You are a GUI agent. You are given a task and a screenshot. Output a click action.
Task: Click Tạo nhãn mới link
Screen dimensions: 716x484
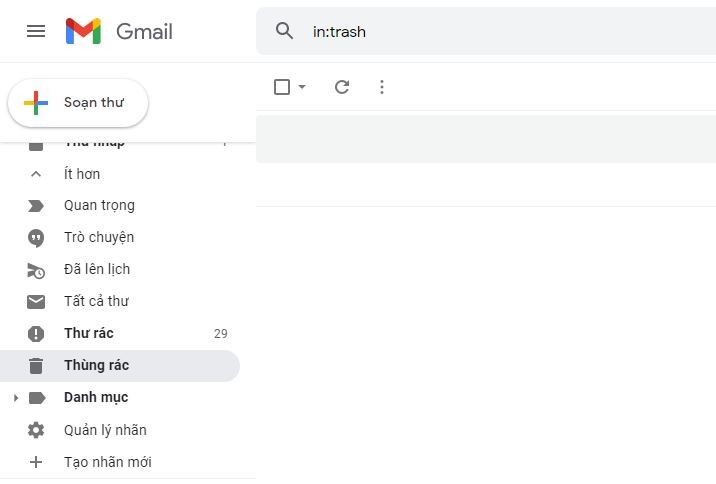pos(108,462)
